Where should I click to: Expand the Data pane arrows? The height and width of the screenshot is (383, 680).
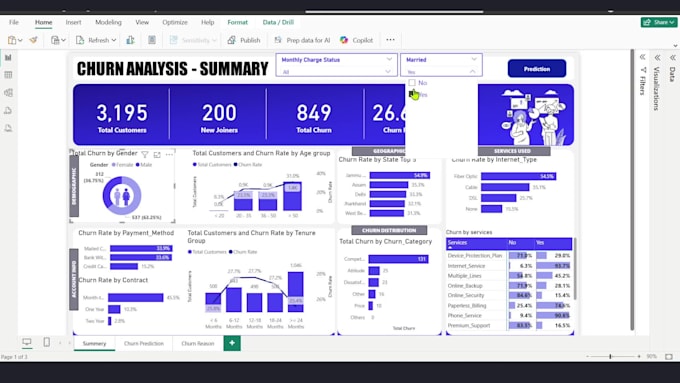673,57
